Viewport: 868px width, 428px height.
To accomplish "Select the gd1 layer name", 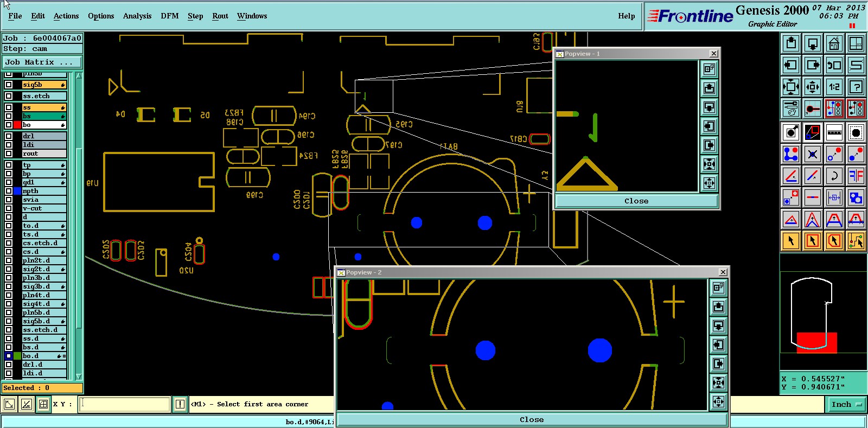I will 44,182.
